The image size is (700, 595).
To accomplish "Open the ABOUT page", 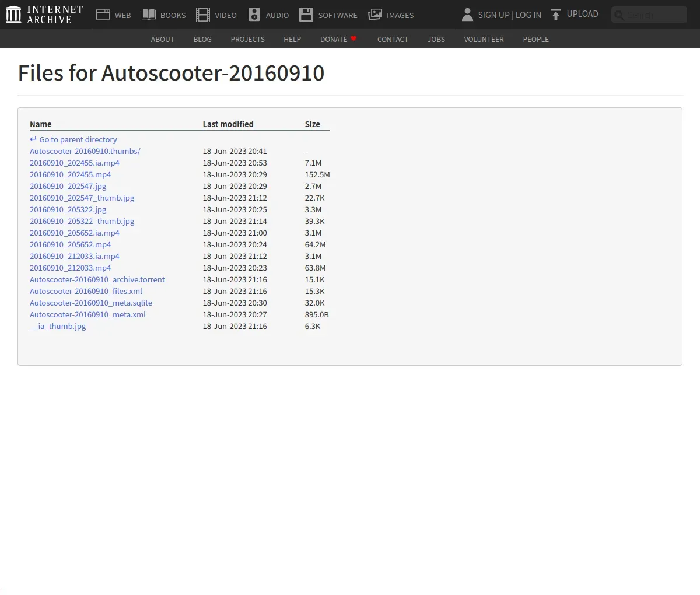I will coord(162,39).
